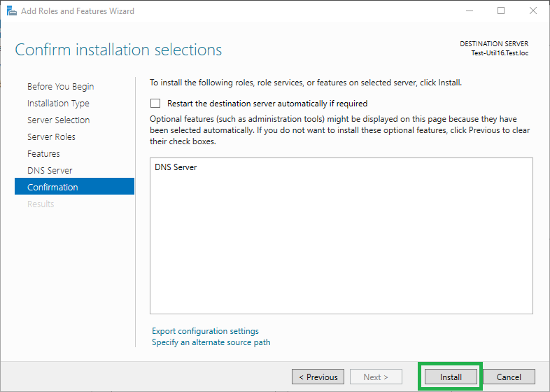Jump to the Server Roles page

(x=51, y=137)
